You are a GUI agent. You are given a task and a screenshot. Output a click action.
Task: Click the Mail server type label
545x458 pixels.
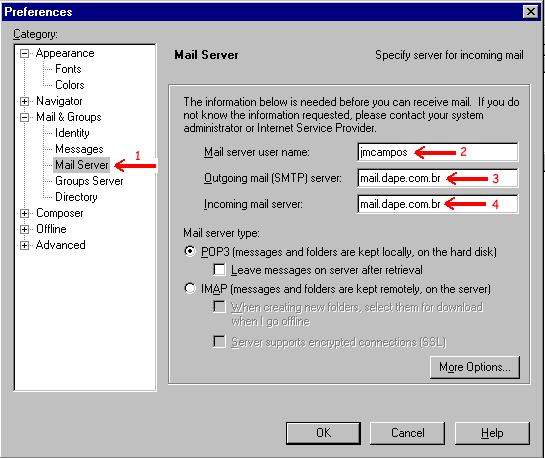(221, 233)
